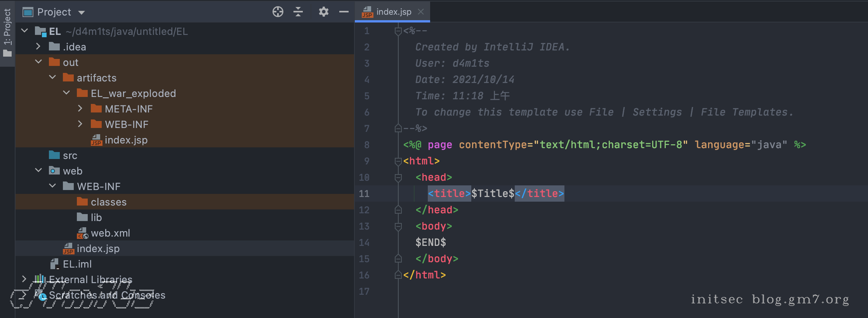The image size is (868, 318).
Task: Close the index.jsp tab
Action: point(421,12)
